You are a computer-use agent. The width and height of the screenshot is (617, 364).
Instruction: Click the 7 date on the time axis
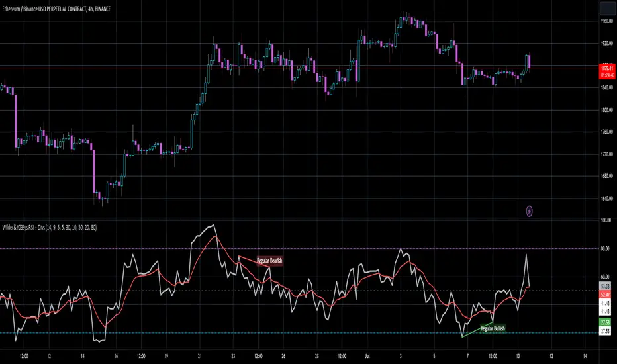[x=467, y=356]
